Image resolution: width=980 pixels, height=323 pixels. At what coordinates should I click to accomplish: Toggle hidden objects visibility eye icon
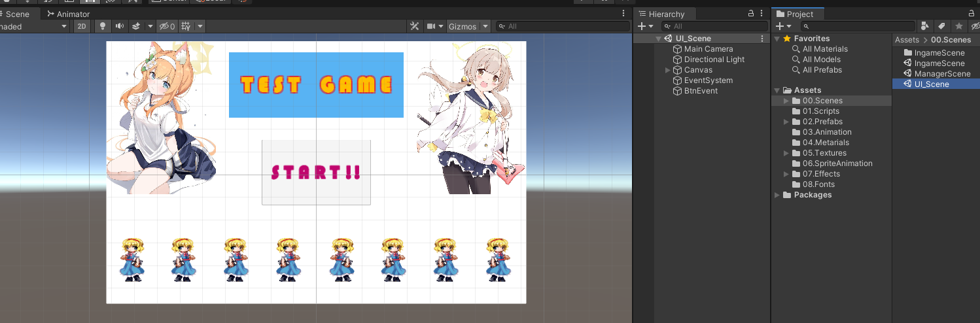pyautogui.click(x=167, y=26)
